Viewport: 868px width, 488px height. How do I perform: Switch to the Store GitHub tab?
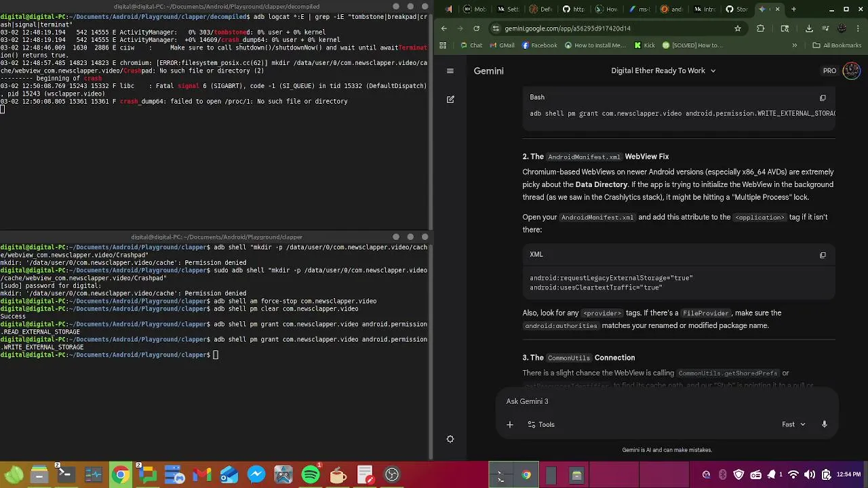click(736, 9)
